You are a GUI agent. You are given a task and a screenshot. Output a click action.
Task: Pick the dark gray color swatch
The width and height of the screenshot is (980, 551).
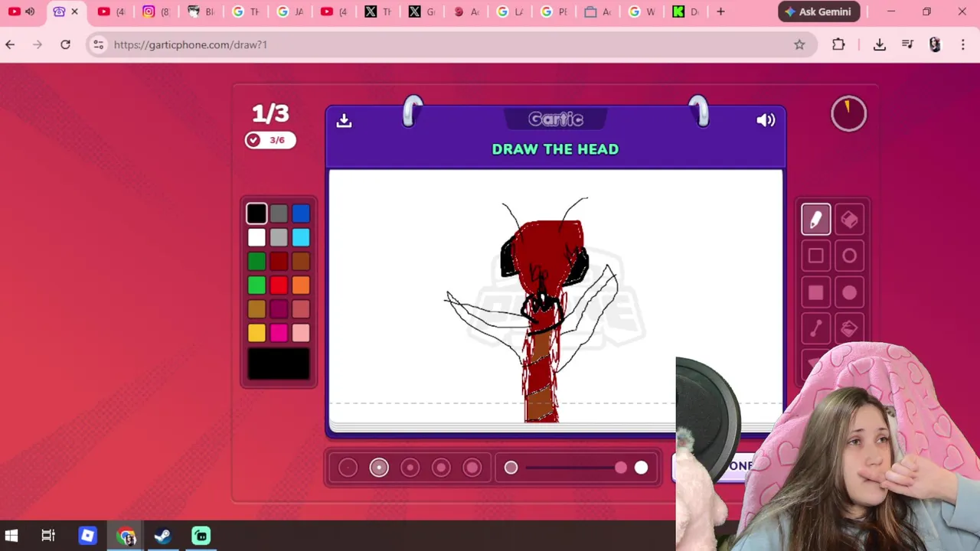pyautogui.click(x=279, y=214)
